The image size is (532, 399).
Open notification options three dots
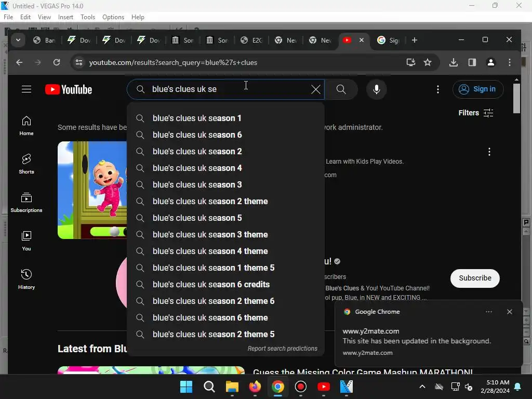pos(488,312)
